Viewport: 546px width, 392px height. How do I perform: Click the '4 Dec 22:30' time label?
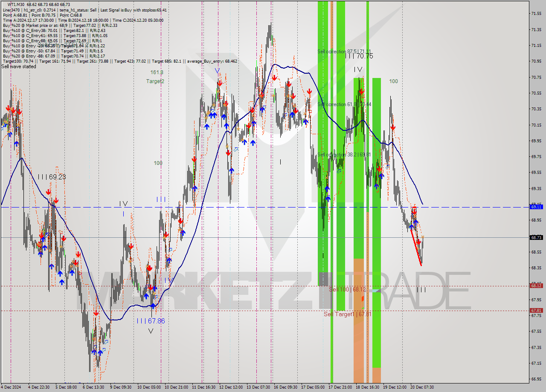tap(39, 387)
